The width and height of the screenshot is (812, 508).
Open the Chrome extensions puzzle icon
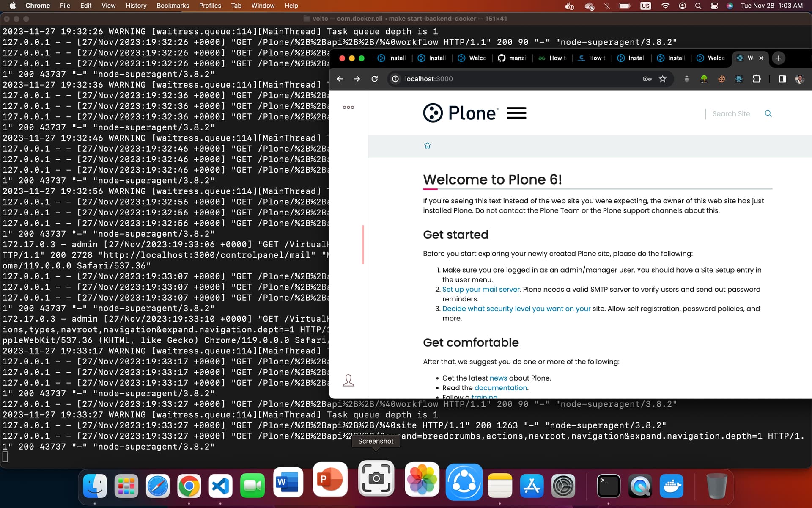click(x=756, y=79)
